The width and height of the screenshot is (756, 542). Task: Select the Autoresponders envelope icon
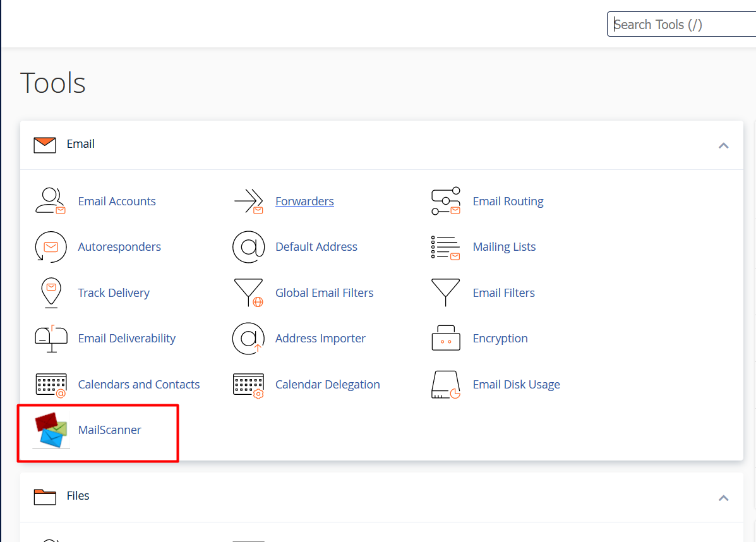(x=51, y=247)
